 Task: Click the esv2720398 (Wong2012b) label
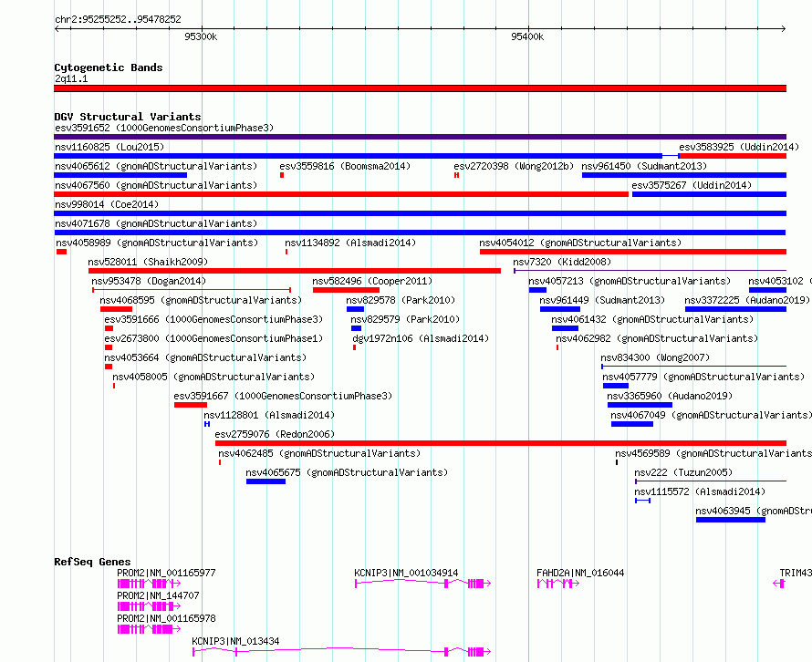point(515,166)
